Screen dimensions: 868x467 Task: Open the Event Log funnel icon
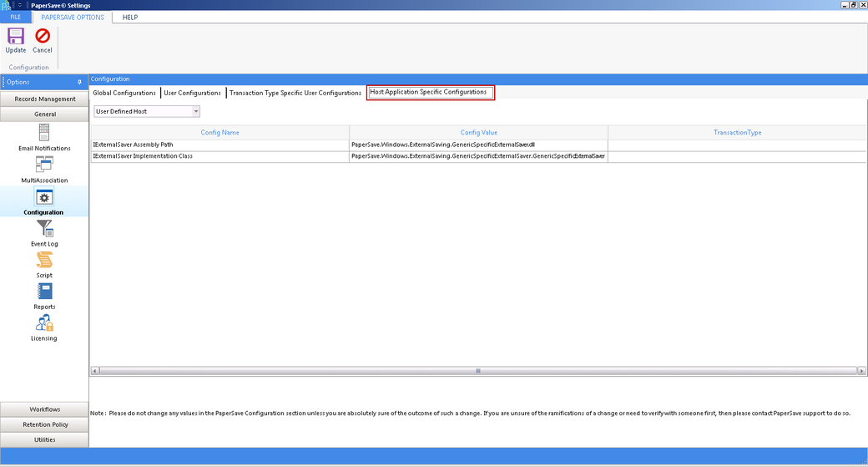tap(44, 228)
